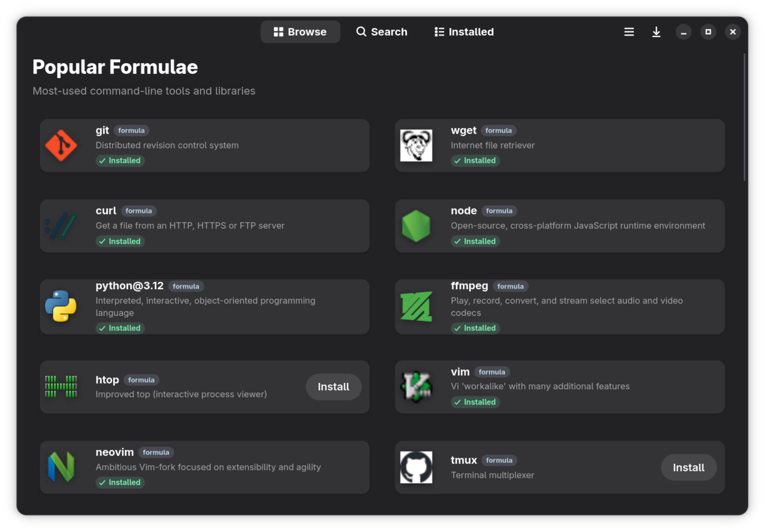Click 'Improved top (interactive process viewer)' description
Screen dimensions: 765x532
[x=181, y=394]
